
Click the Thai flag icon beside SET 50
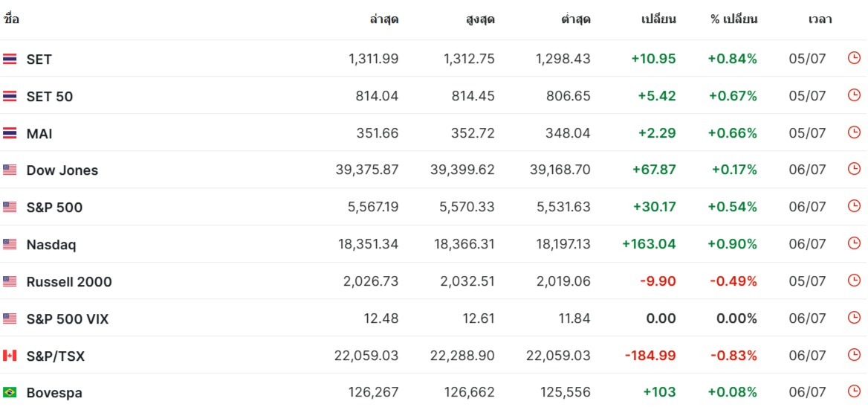10,96
